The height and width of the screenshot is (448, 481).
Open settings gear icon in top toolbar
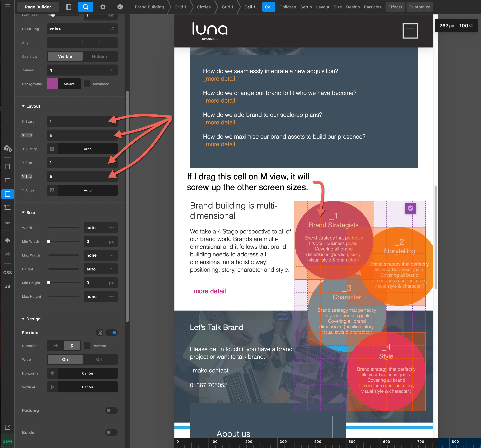point(103,7)
